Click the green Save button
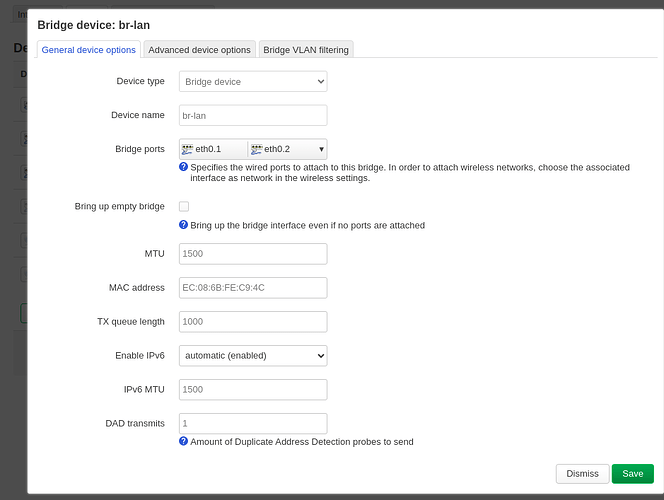Image resolution: width=664 pixels, height=500 pixels. tap(633, 473)
